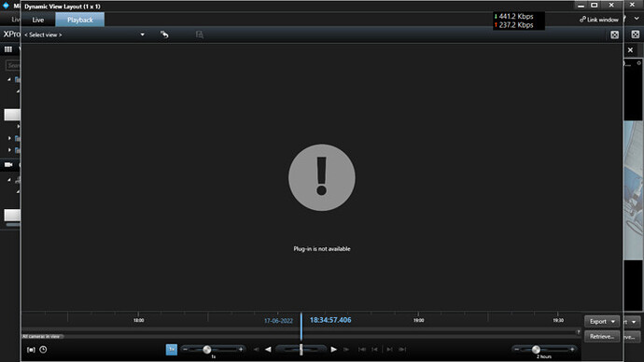Switch to the Playback tab
644x362 pixels.
(80, 20)
